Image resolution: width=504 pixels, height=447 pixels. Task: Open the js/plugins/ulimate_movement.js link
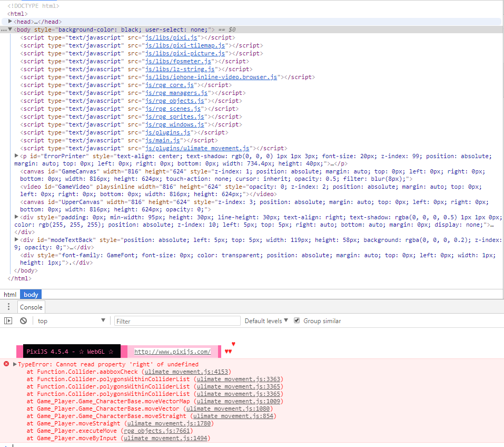click(197, 148)
